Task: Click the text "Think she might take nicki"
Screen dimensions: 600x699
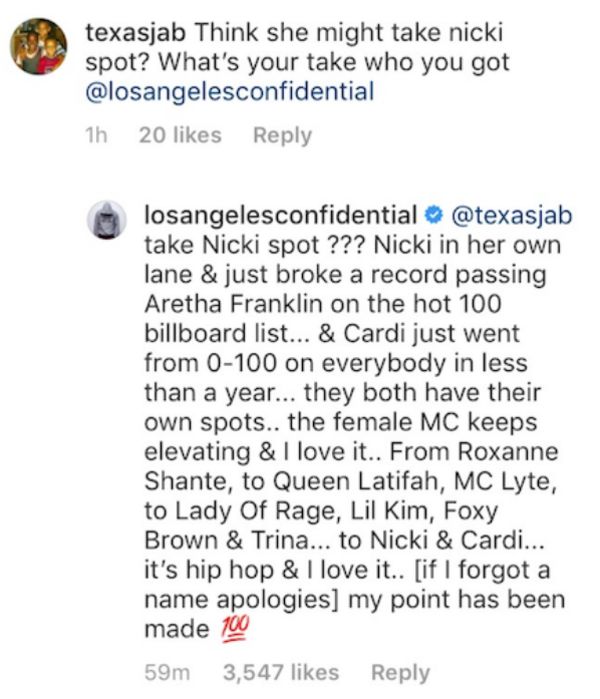Action: coord(349,33)
